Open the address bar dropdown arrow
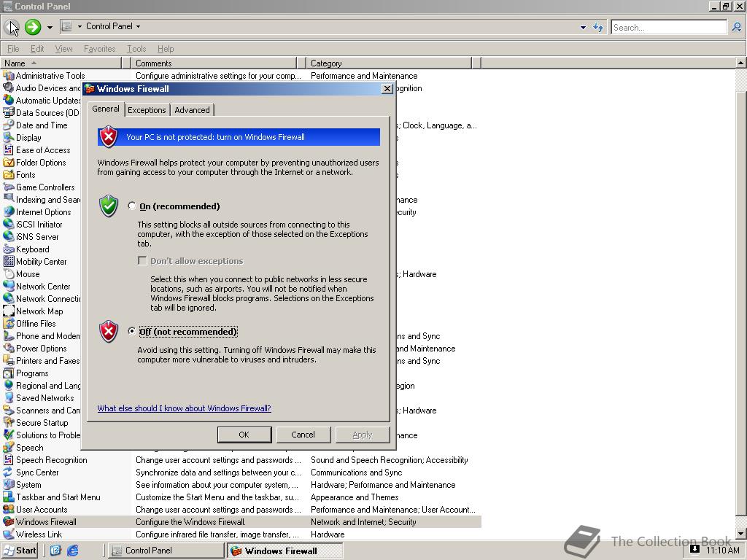The image size is (747, 560). coord(583,27)
